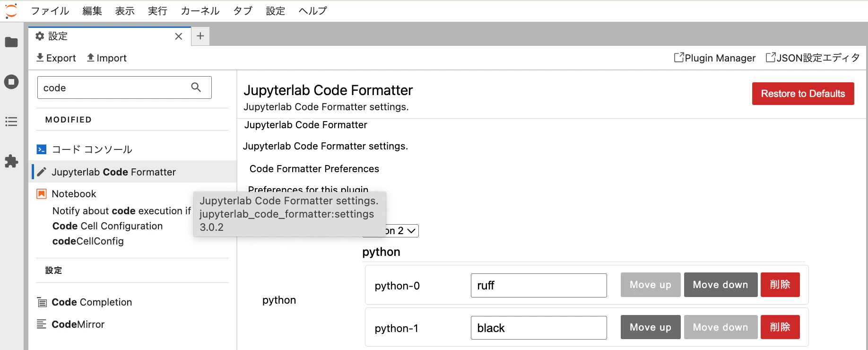Click the python-0 label
This screenshot has height=350, width=868.
[x=397, y=286]
